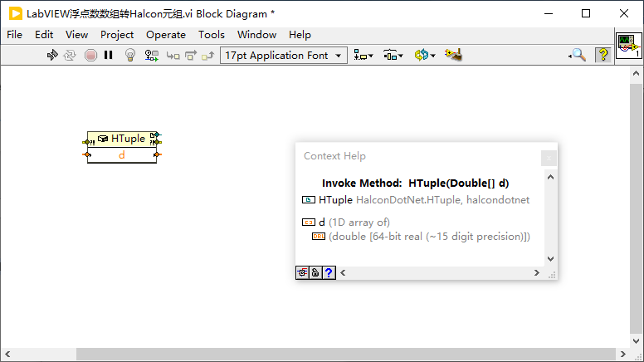
Task: Click the d input terminal on node's left
Action: [x=86, y=154]
